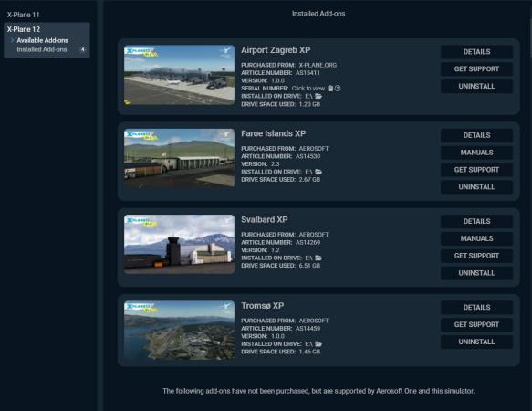Select X-Plane 12 in the sidebar
The width and height of the screenshot is (532, 411).
tap(24, 29)
